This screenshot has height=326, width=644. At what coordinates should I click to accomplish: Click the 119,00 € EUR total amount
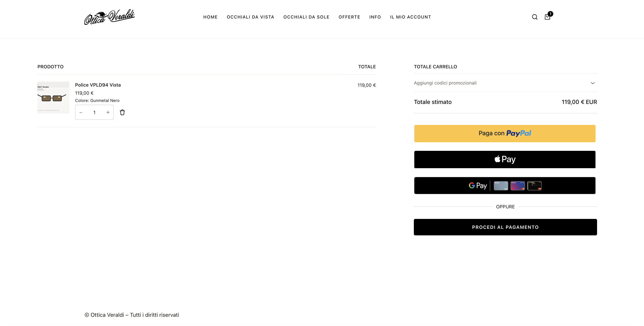579,102
